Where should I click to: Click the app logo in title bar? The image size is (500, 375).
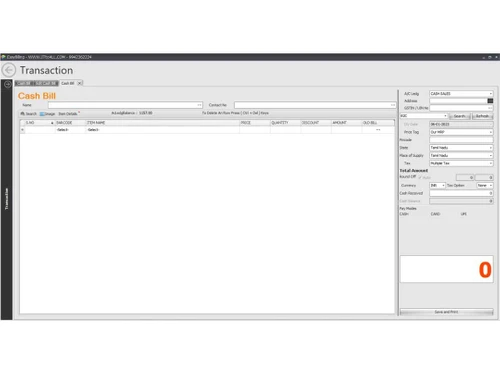(x=4, y=57)
